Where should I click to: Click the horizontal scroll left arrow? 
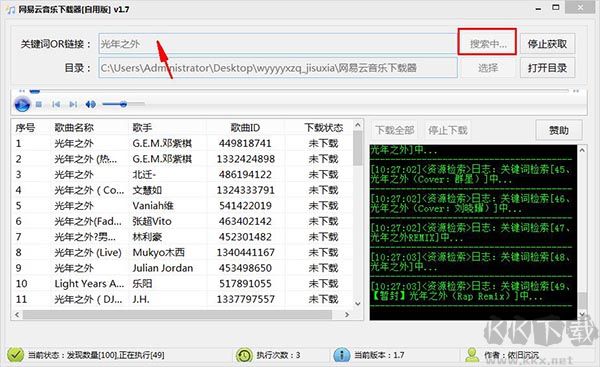click(x=17, y=315)
